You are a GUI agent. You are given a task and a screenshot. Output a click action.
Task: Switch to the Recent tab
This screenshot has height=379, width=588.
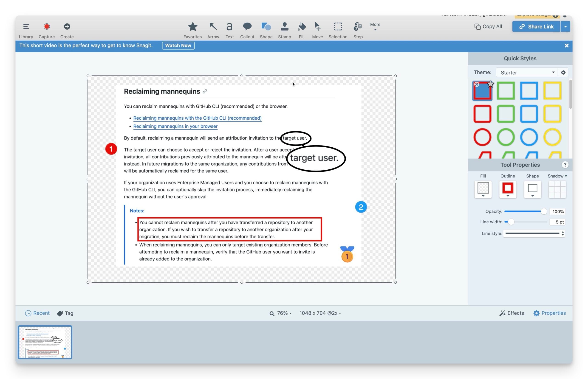(37, 313)
